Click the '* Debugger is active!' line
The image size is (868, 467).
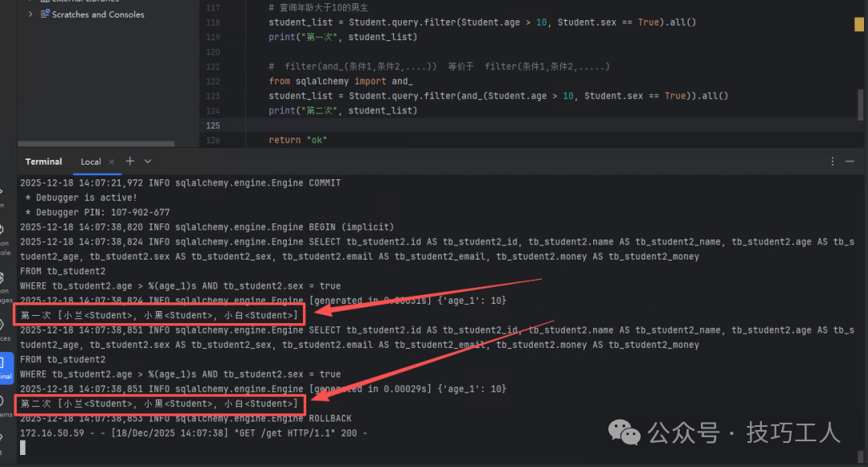coord(81,198)
